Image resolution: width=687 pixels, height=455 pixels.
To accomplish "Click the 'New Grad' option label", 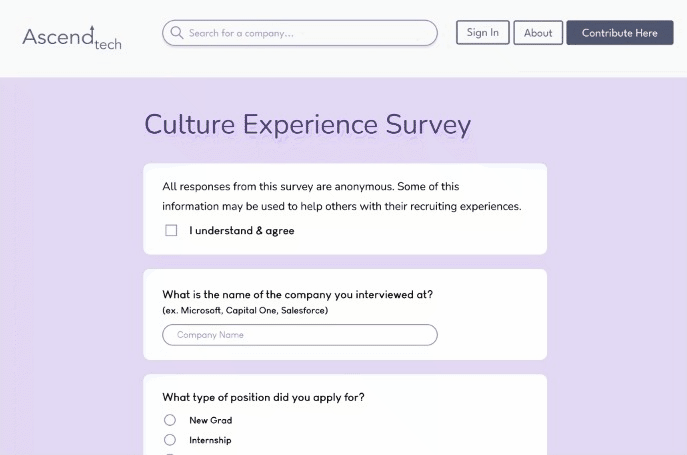I will pos(211,420).
